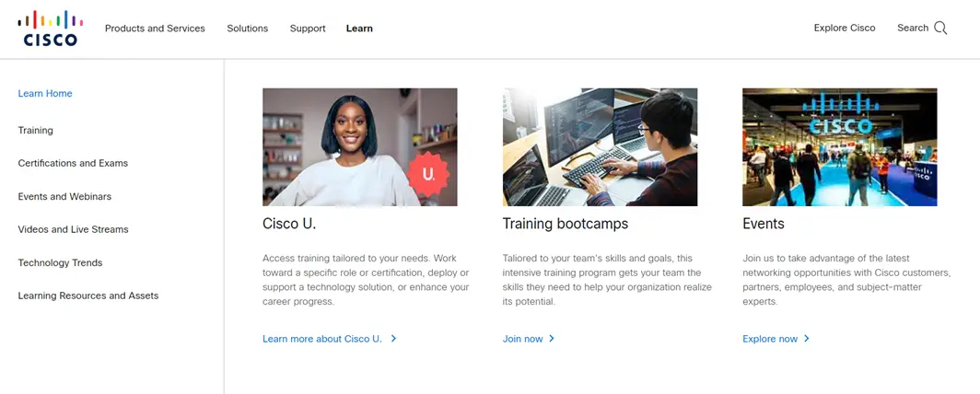This screenshot has width=980, height=394.
Task: Click the Events conference photo thumbnail
Action: coord(839,147)
